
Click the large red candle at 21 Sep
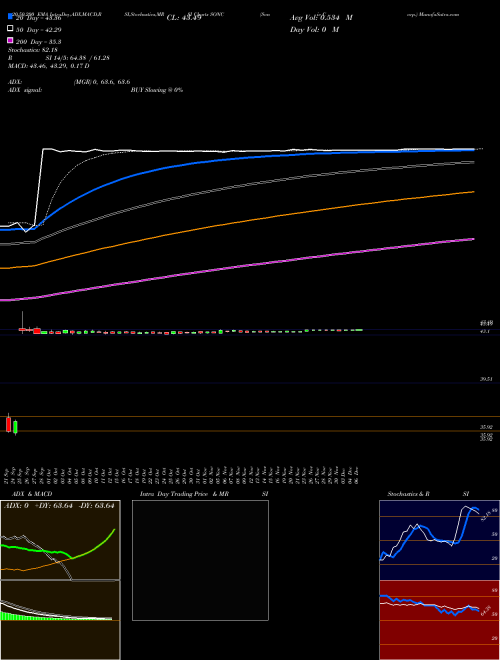[x=8, y=424]
